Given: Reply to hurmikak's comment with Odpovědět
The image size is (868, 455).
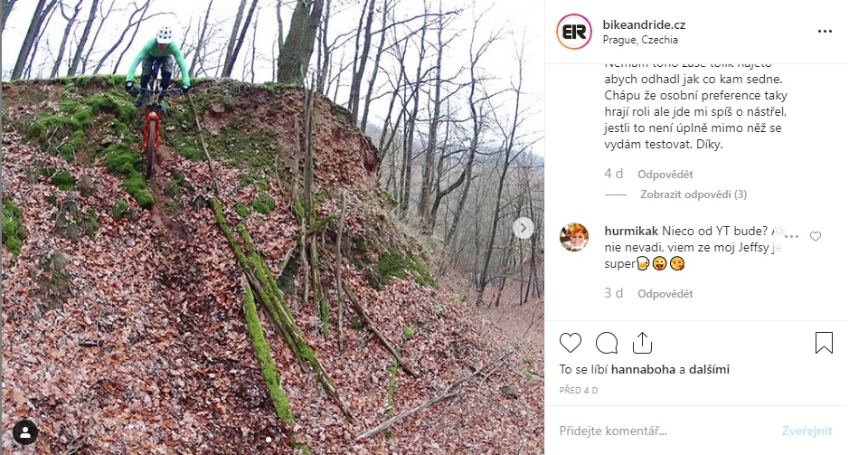Looking at the screenshot, I should (x=665, y=294).
